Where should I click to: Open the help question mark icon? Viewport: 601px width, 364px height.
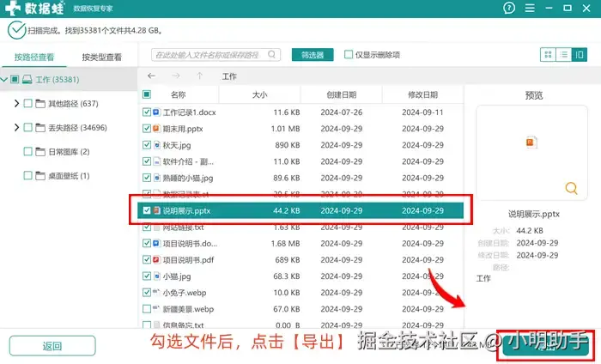pyautogui.click(x=509, y=8)
